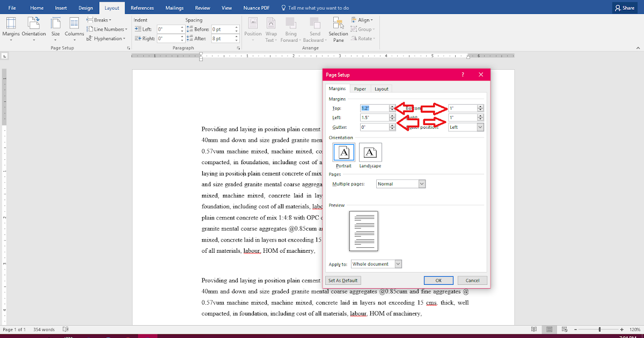Viewport: 644px width, 338px height.
Task: Click the Page 1 of 1 indicator
Action: point(14,329)
